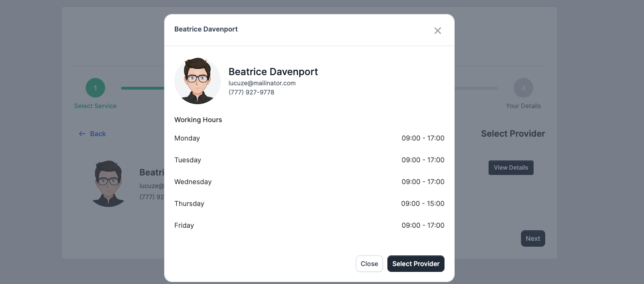Click Thursday's 09:00 - 15:00 hours
Viewport: 644px width, 284px height.
[423, 204]
